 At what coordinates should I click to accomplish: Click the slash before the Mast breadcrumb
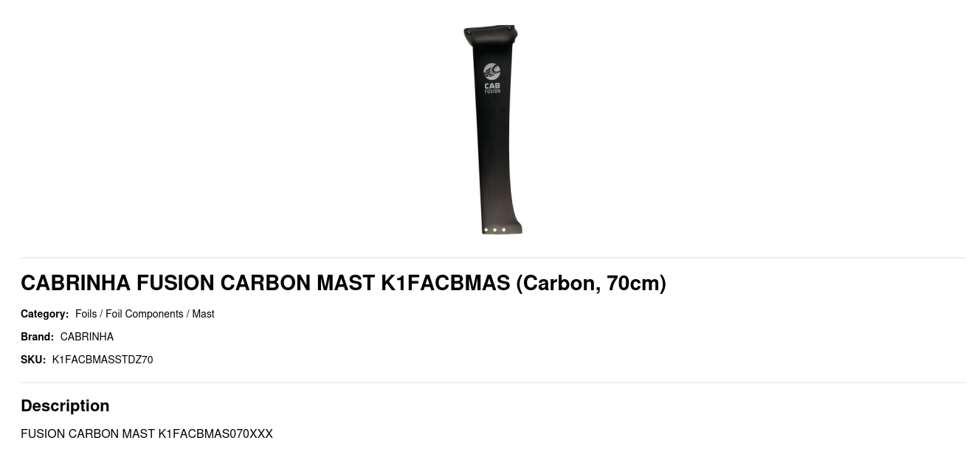(187, 314)
